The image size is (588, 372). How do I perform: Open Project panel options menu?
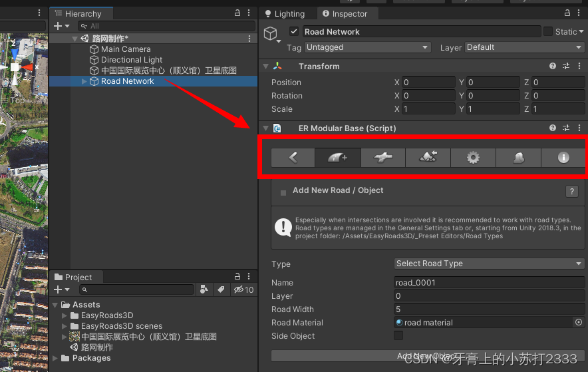(x=249, y=276)
